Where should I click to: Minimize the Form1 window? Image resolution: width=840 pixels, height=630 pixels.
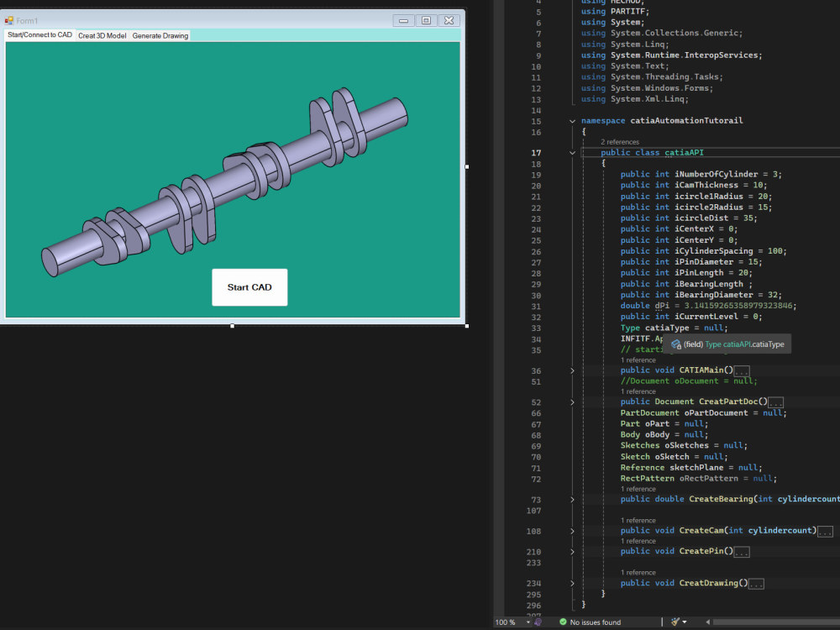tap(403, 20)
